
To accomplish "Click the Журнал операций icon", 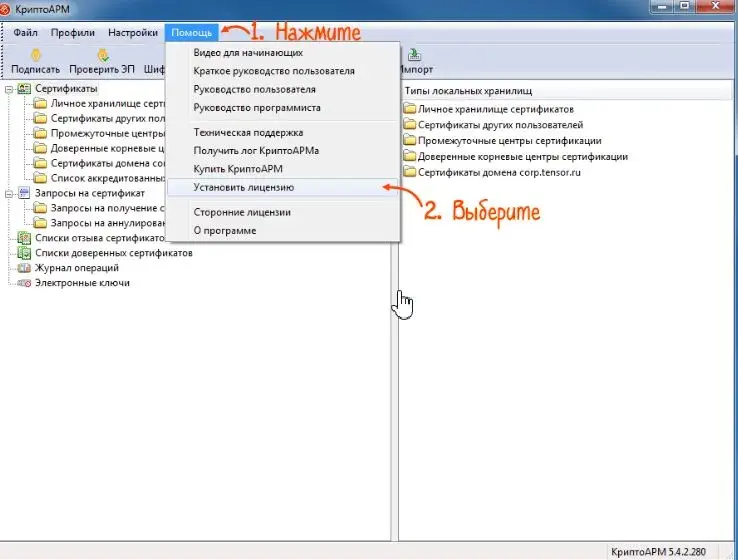I will (24, 268).
